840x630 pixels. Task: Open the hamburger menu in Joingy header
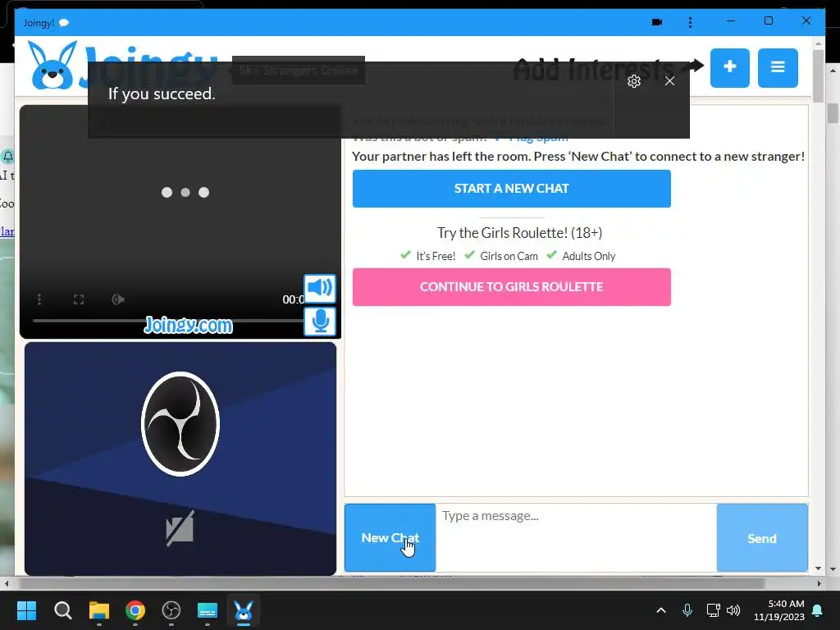pos(778,67)
